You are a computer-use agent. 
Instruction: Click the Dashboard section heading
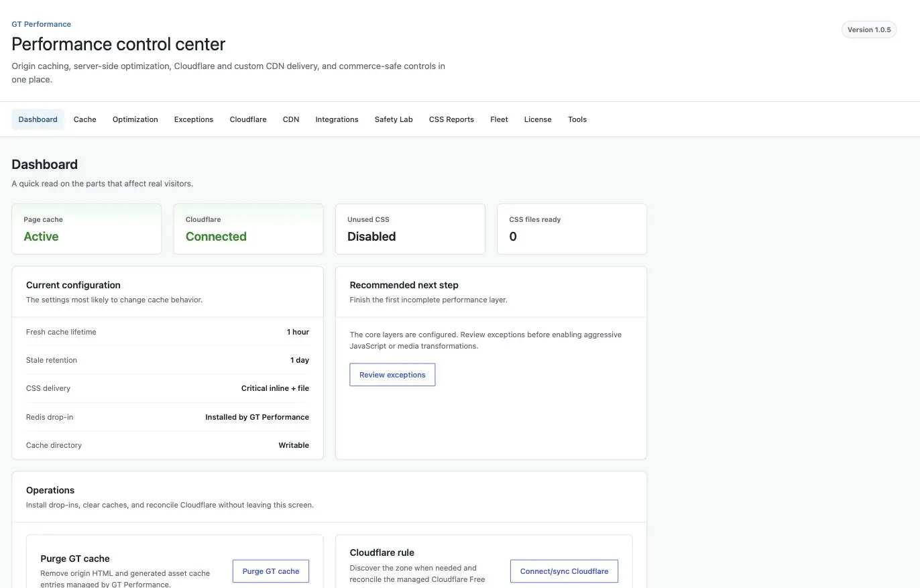[44, 164]
